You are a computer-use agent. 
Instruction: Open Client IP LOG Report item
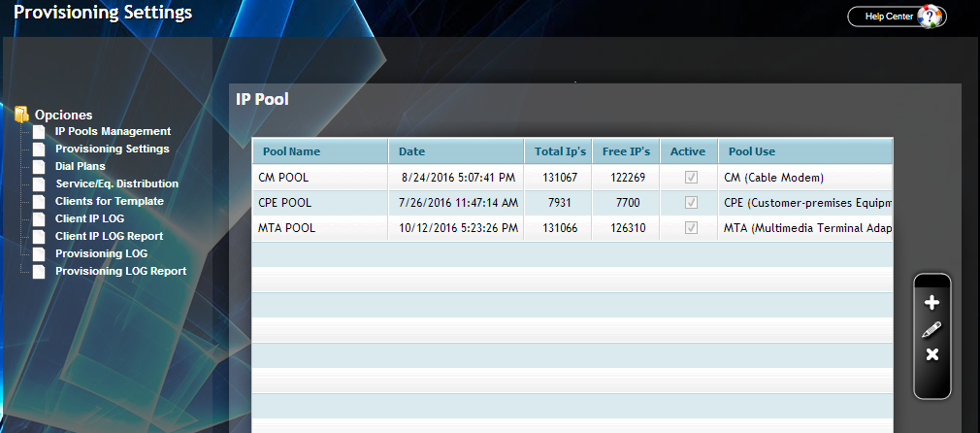click(109, 237)
